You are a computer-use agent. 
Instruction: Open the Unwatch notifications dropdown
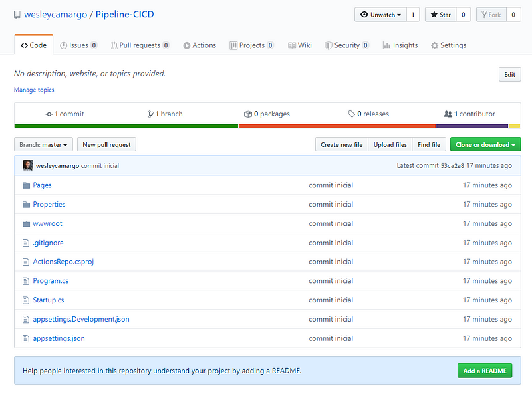point(380,15)
